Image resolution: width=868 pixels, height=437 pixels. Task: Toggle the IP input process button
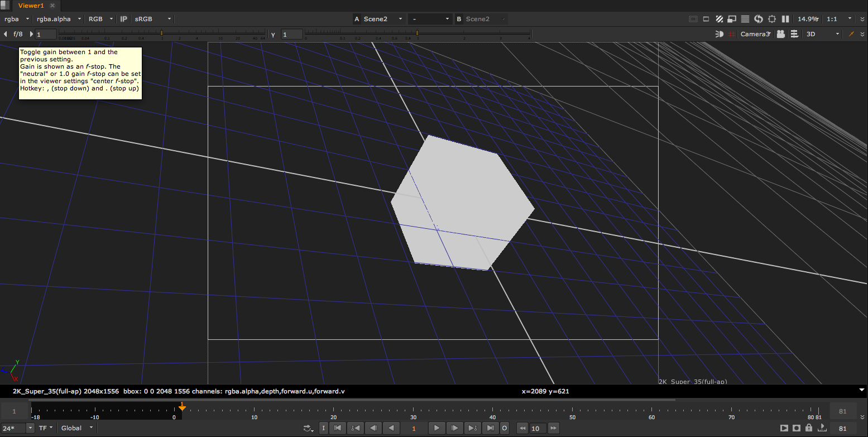[124, 19]
